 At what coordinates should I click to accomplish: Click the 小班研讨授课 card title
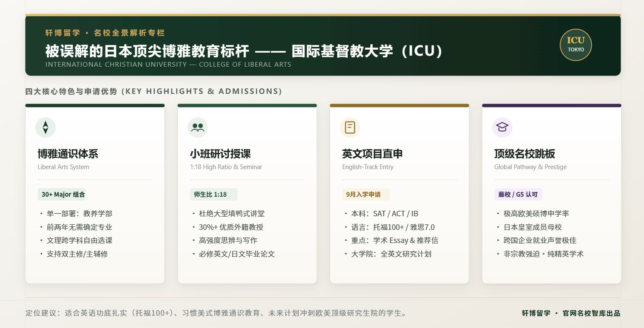[x=220, y=154]
